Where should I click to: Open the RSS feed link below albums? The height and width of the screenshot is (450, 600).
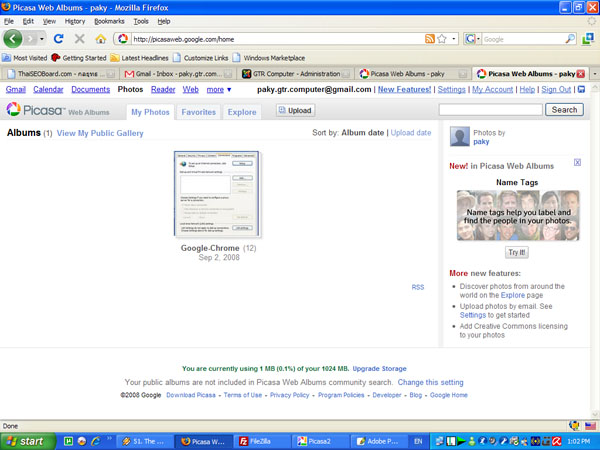pos(418,287)
